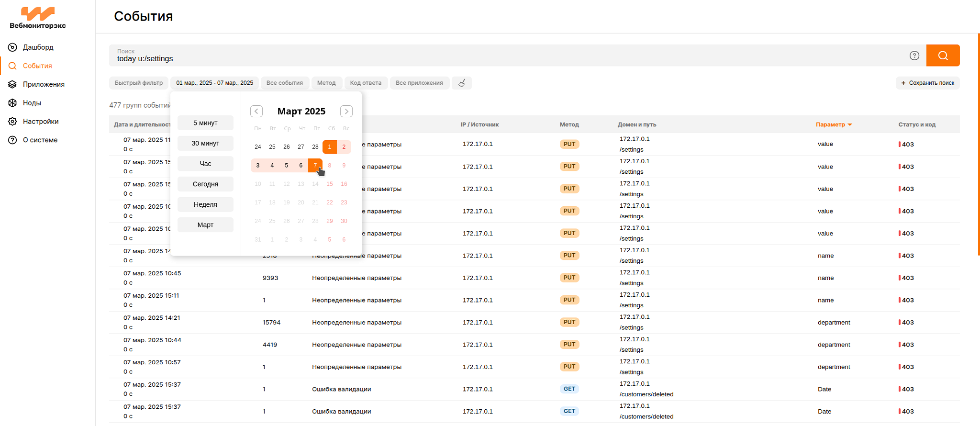Click Сохранить поиск button

[927, 83]
